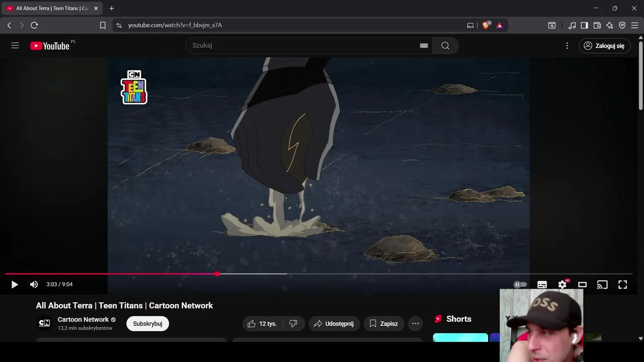Screen dimensions: 644x362
Task: Save video with Zapisz button
Action: pyautogui.click(x=384, y=324)
